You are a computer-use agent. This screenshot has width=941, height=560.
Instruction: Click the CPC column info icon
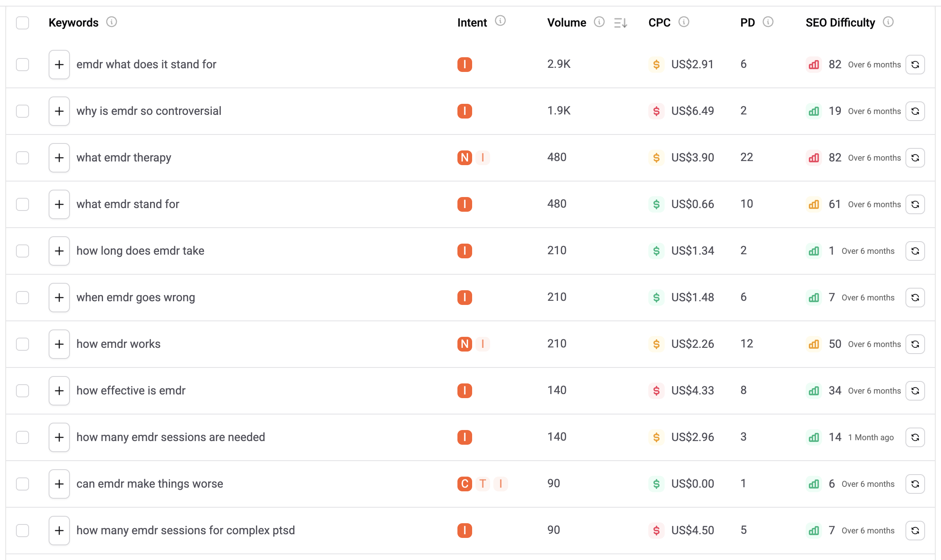click(683, 22)
